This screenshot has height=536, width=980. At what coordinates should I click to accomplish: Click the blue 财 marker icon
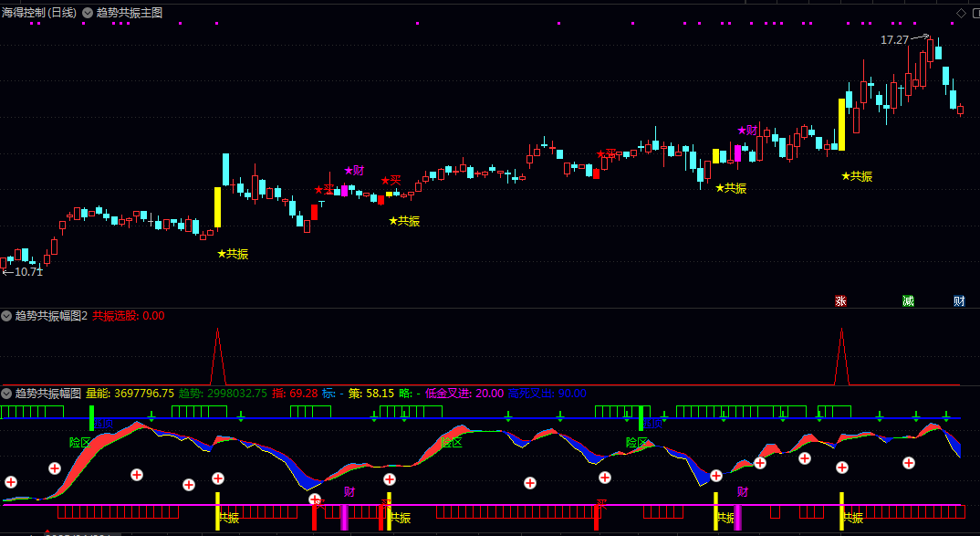[959, 300]
